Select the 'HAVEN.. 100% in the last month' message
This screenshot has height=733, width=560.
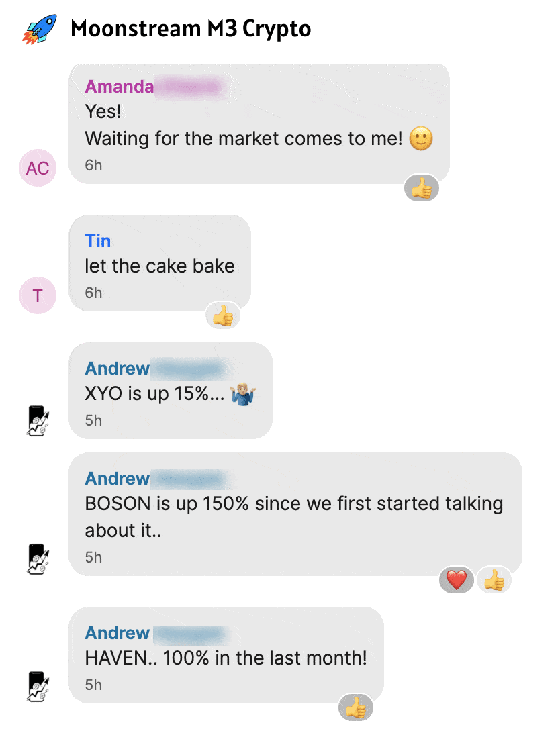pyautogui.click(x=226, y=655)
